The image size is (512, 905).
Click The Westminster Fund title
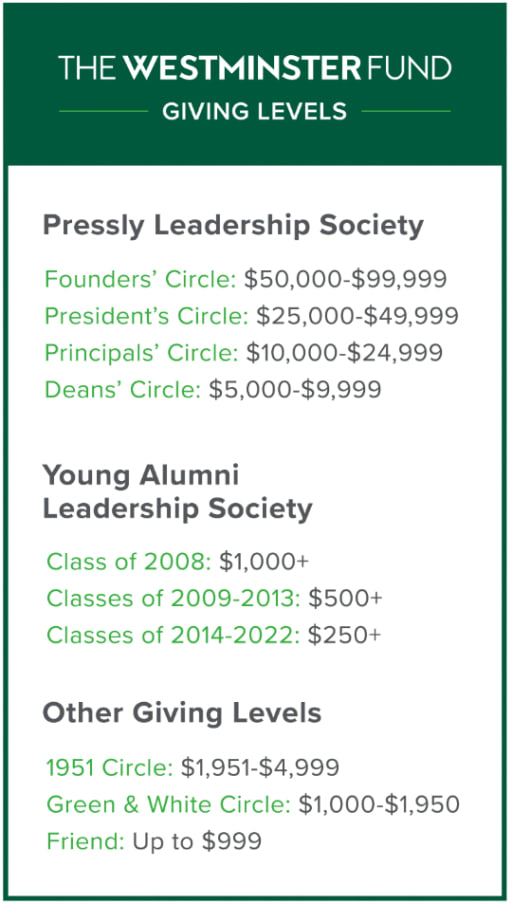pyautogui.click(x=255, y=69)
